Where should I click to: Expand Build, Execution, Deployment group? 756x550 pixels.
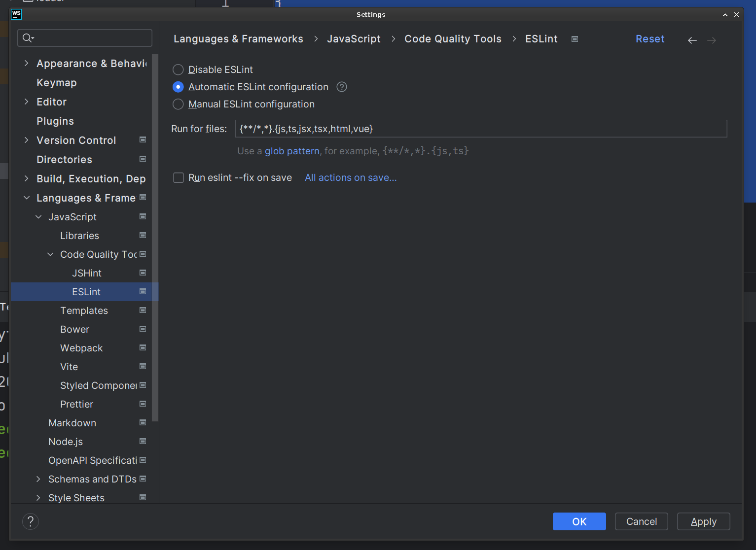click(x=27, y=178)
